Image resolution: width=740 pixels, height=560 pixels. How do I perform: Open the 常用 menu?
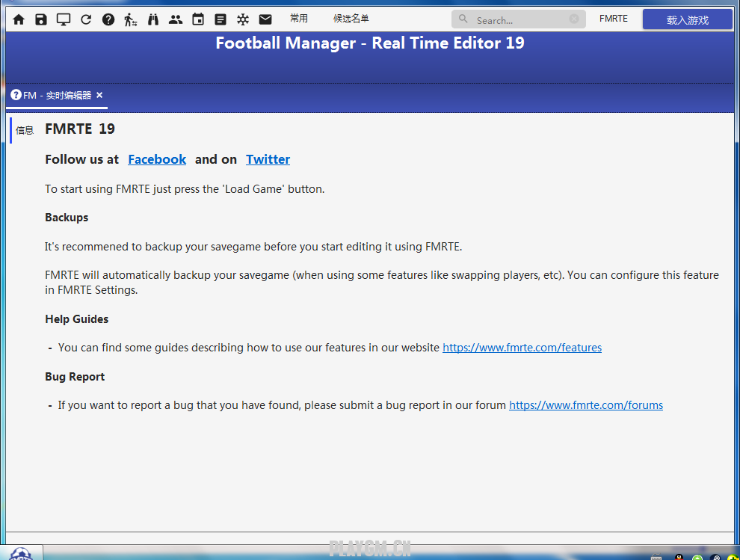tap(299, 19)
